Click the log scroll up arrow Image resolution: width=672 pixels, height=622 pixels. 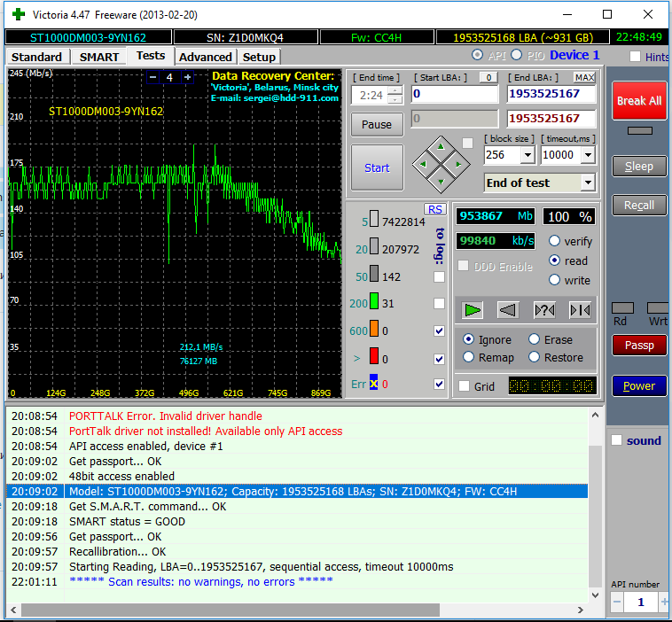point(595,415)
